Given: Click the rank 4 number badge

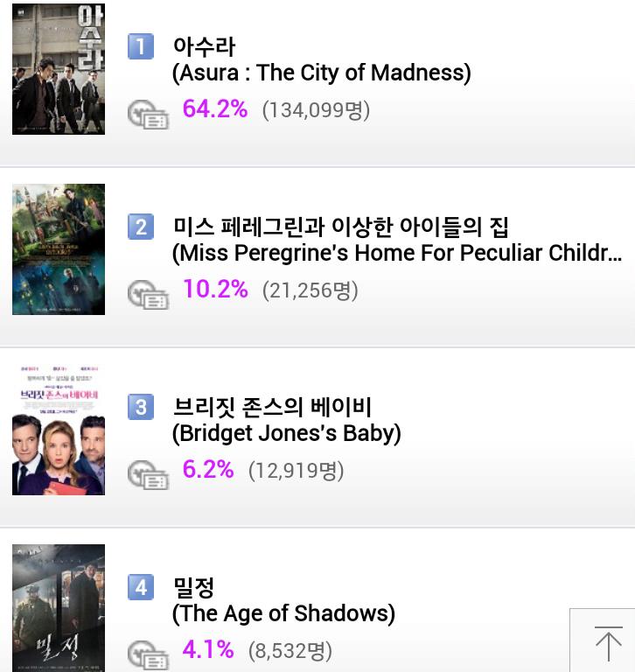Looking at the screenshot, I should coord(141,587).
